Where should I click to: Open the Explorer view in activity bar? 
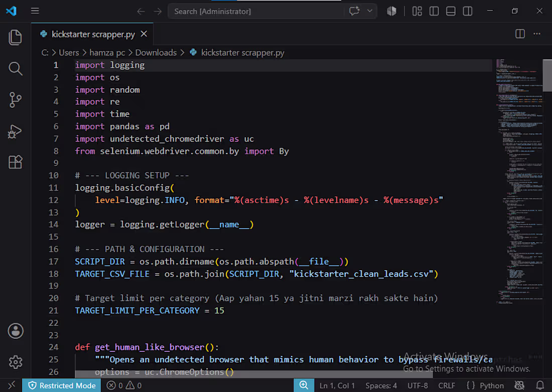[15, 37]
